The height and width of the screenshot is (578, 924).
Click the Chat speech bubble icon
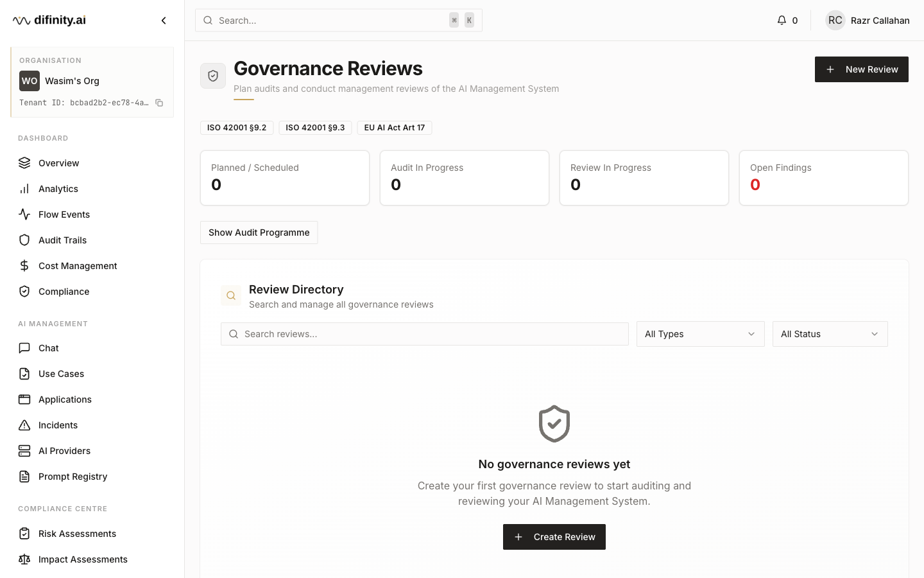tap(24, 348)
